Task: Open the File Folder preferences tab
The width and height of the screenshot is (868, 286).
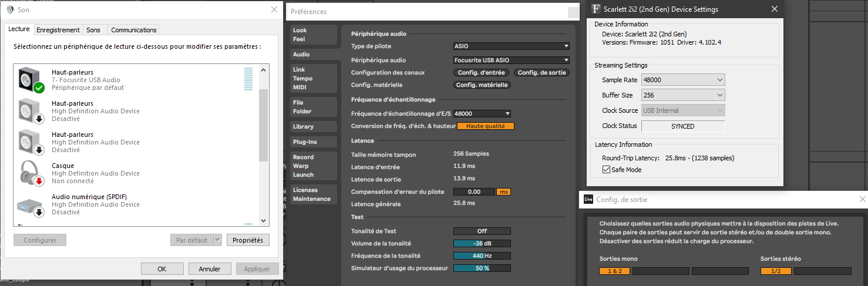Action: point(314,107)
